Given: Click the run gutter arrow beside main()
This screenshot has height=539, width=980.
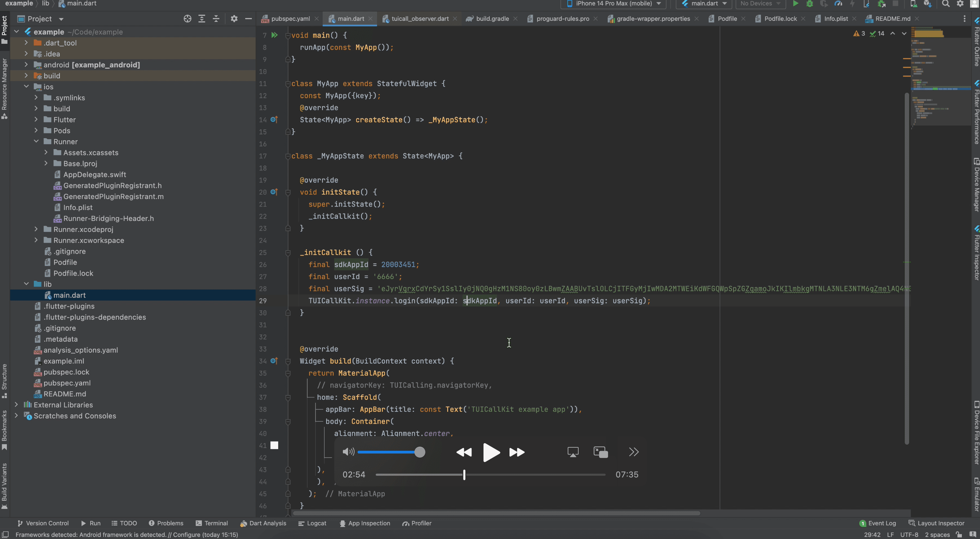Looking at the screenshot, I should pyautogui.click(x=274, y=35).
